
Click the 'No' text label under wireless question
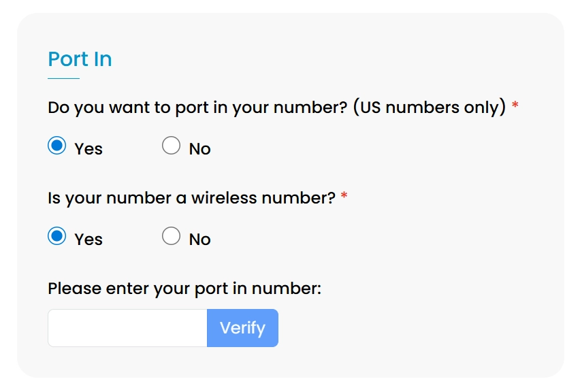(x=200, y=240)
